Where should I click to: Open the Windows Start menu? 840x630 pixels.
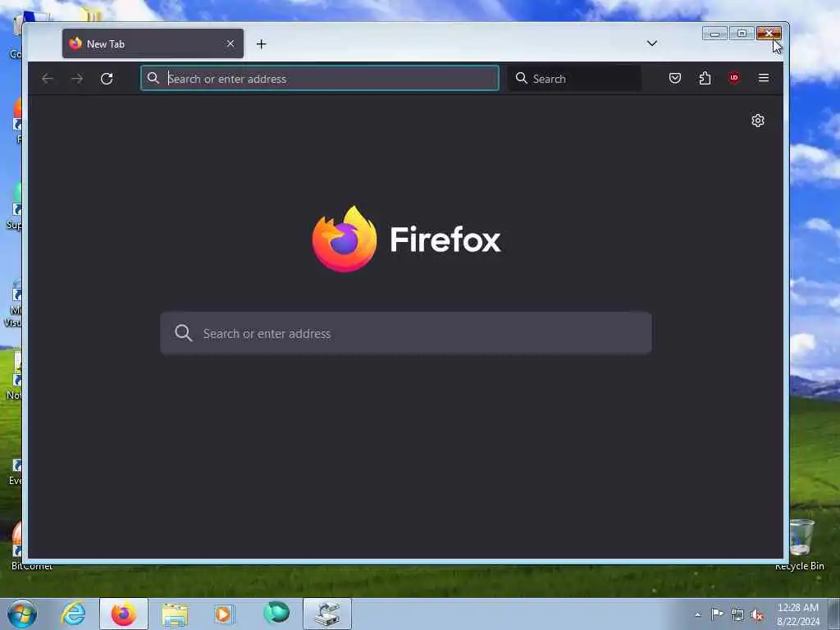[22, 614]
